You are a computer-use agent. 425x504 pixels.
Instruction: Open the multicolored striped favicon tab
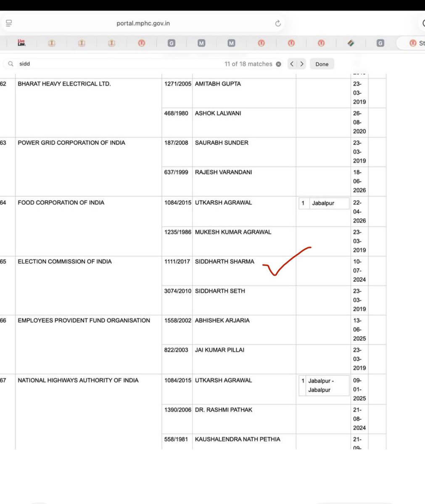[x=351, y=43]
